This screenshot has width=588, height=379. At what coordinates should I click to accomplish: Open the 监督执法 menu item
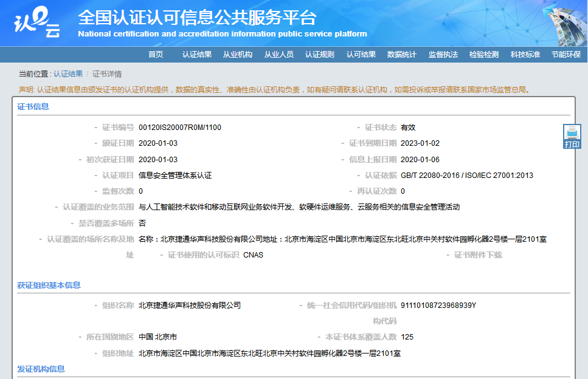[x=443, y=54]
